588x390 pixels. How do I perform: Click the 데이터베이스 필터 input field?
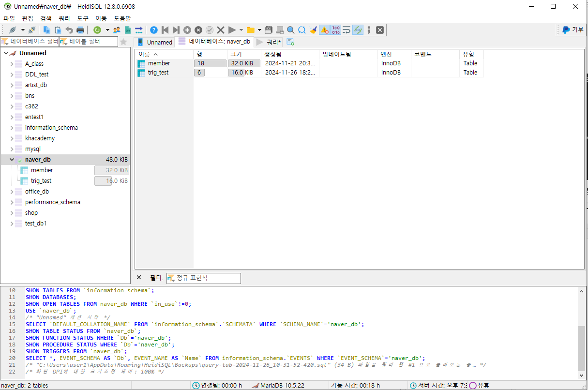pos(30,42)
